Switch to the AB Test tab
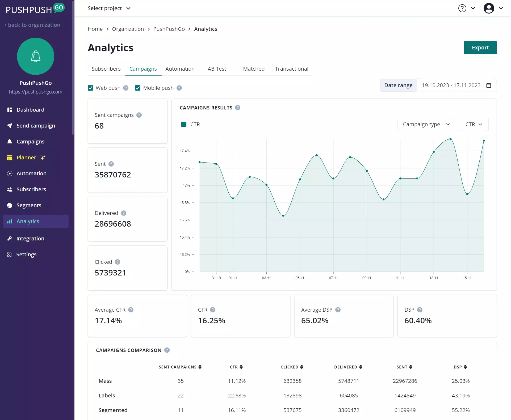This screenshot has height=420, width=511. pos(217,69)
